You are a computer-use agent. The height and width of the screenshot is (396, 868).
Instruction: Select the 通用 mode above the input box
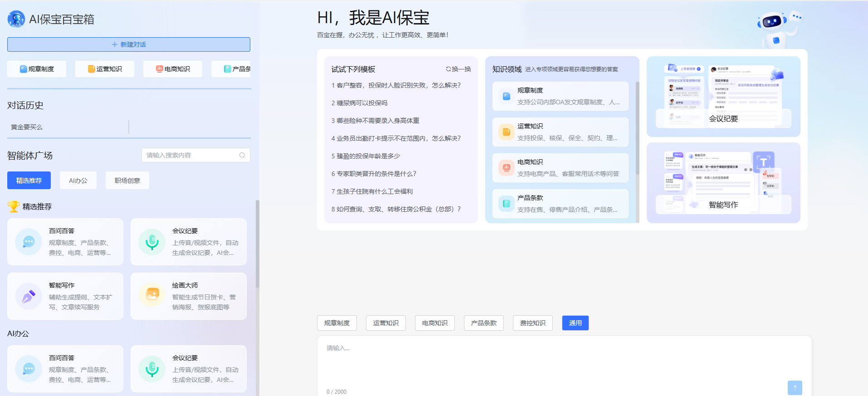tap(575, 323)
